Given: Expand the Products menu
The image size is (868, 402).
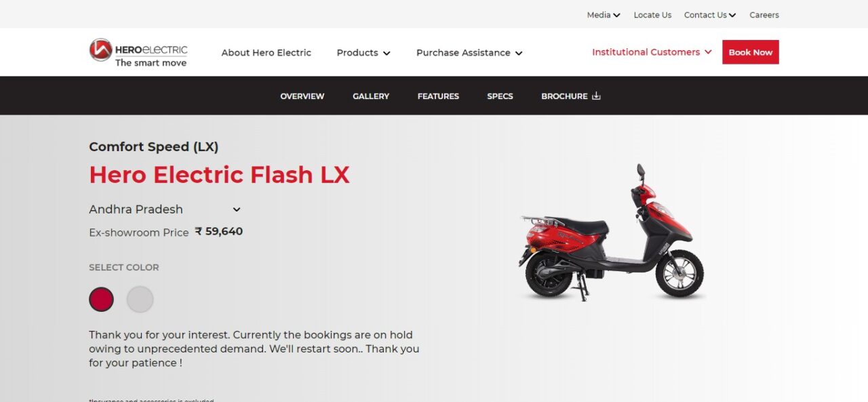Looking at the screenshot, I should (363, 53).
